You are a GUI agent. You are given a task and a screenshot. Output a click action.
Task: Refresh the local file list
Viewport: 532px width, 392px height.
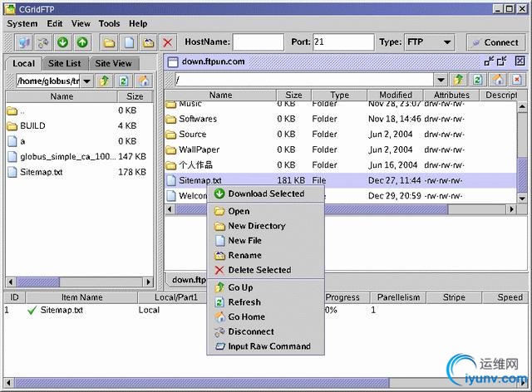pos(124,81)
